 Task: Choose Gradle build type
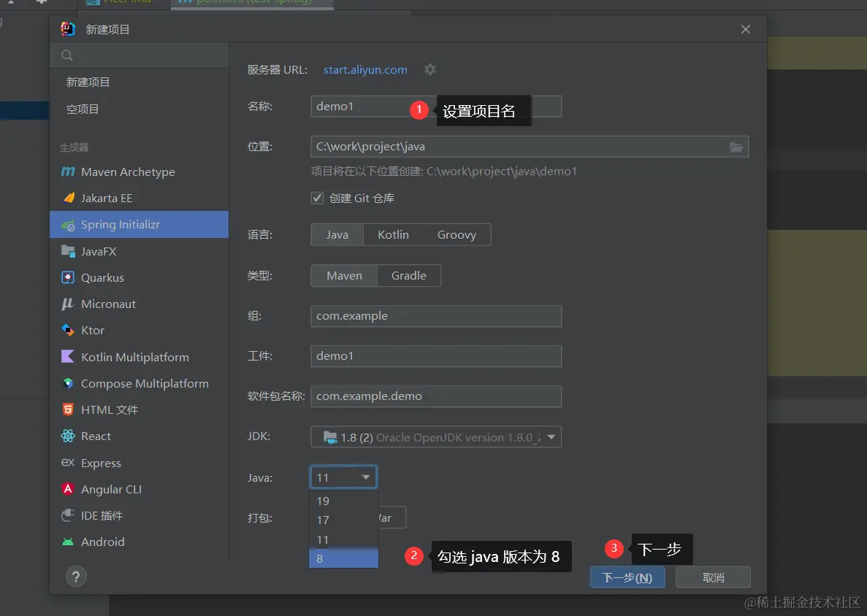click(x=409, y=276)
